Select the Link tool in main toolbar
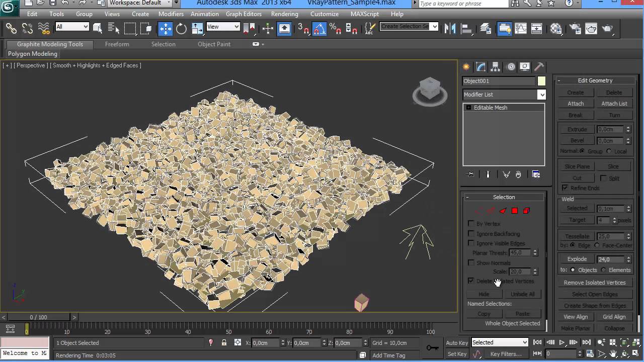The image size is (644, 362). point(11,28)
